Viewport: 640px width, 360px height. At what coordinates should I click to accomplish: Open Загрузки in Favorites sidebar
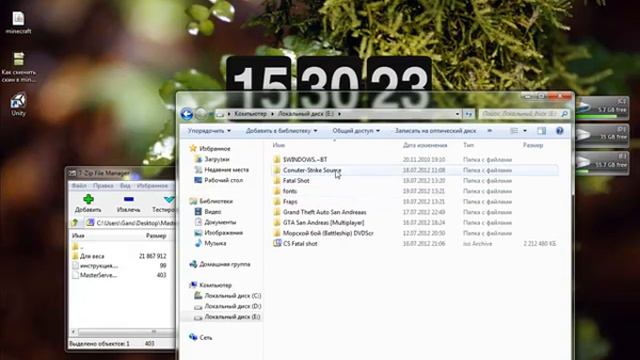tap(217, 159)
